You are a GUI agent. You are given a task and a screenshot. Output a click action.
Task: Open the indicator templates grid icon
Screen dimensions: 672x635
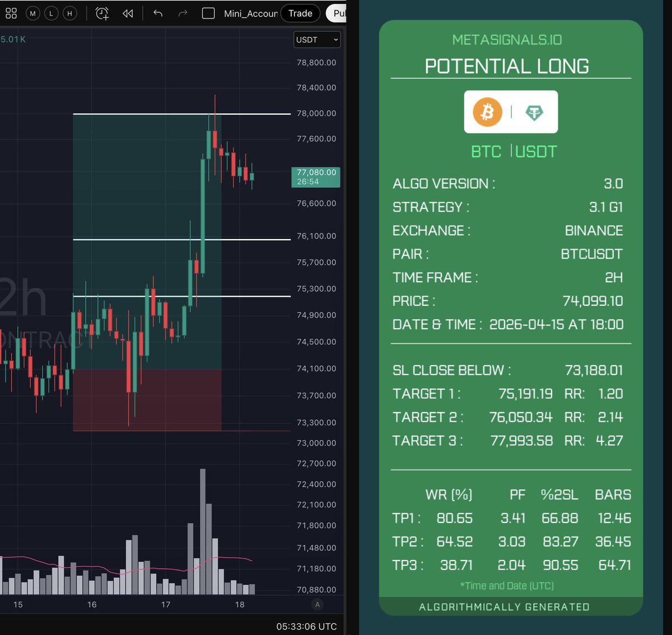[11, 13]
